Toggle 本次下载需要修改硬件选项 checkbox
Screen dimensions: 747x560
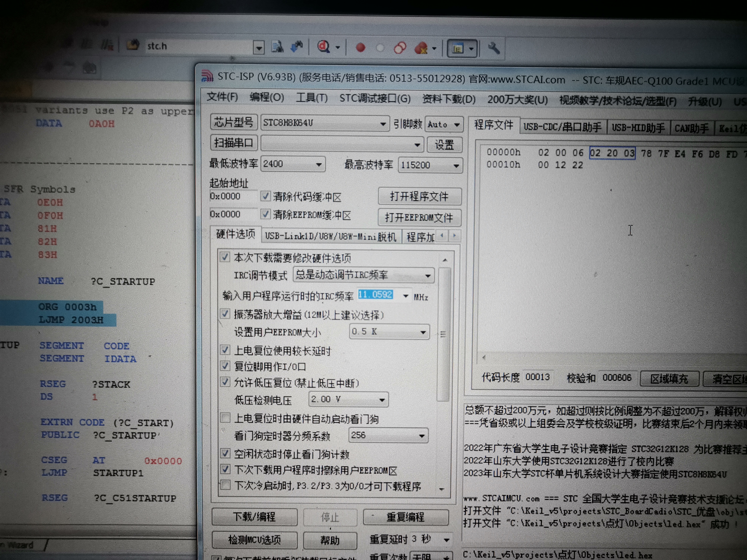click(225, 257)
